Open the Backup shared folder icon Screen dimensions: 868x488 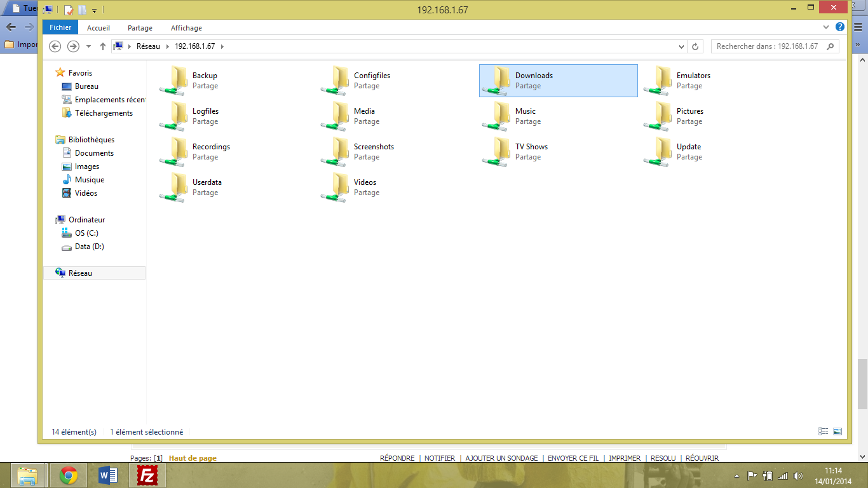pyautogui.click(x=173, y=81)
